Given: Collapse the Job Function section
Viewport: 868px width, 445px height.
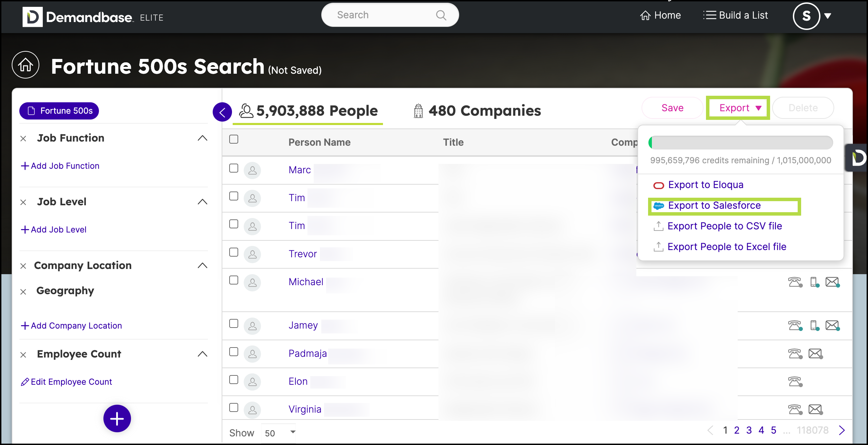Looking at the screenshot, I should coord(203,138).
